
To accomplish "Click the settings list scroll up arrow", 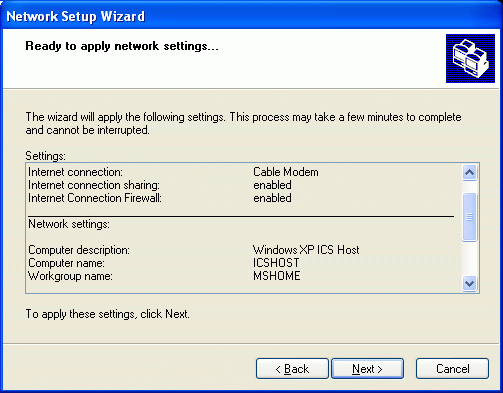I will 470,173.
